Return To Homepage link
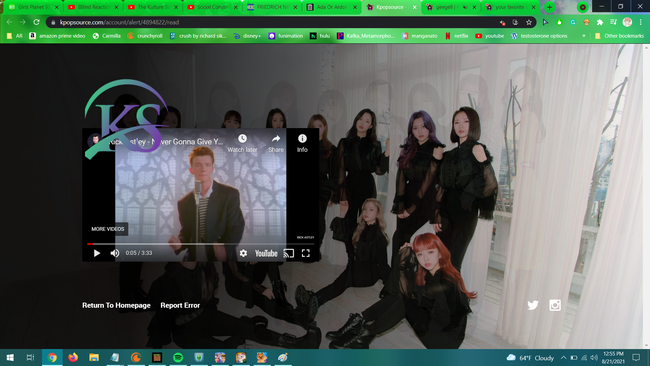 [116, 305]
